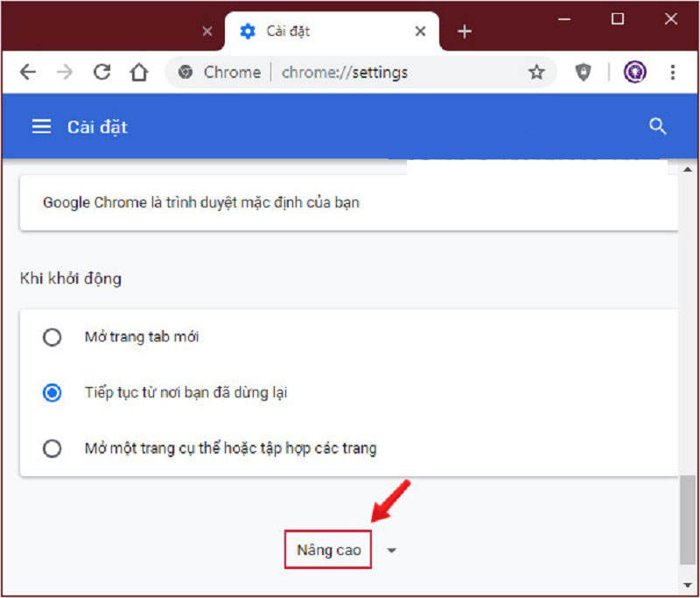Click Google Chrome là trình duyệt mặc định text

[x=201, y=203]
